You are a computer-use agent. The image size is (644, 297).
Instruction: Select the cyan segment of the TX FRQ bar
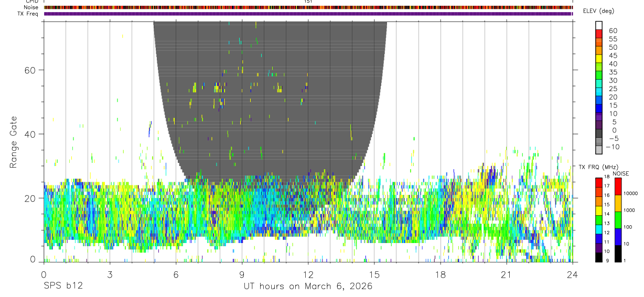pyautogui.click(x=599, y=229)
